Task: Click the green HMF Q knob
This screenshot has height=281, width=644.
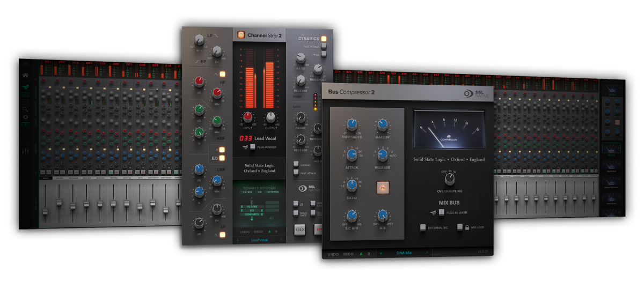Action: tap(199, 134)
